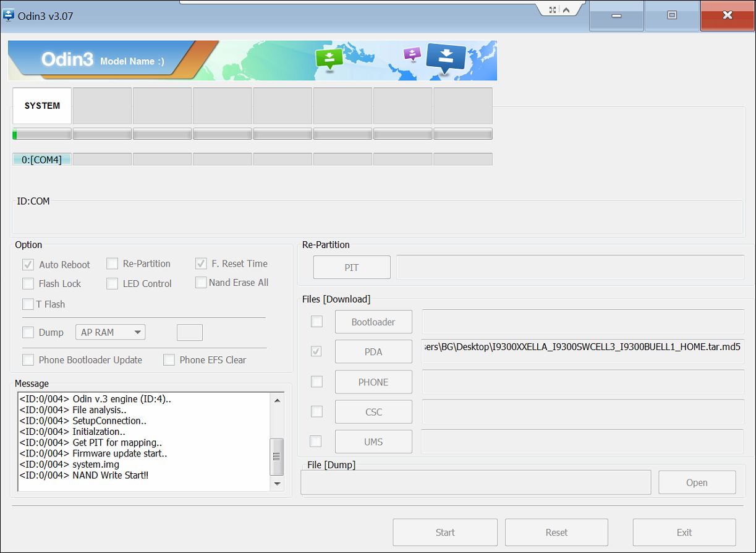This screenshot has height=553, width=756.
Task: Enable the Re-Partition checkbox
Action: tap(112, 264)
